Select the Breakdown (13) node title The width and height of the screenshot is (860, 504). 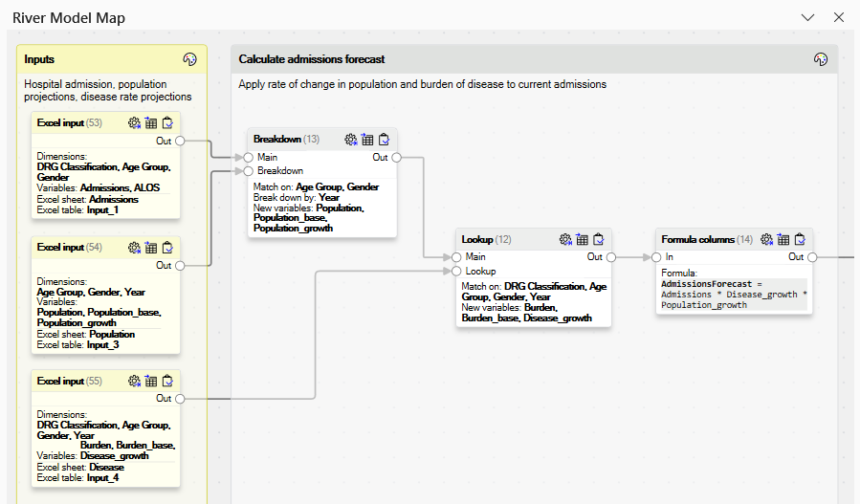tap(286, 140)
